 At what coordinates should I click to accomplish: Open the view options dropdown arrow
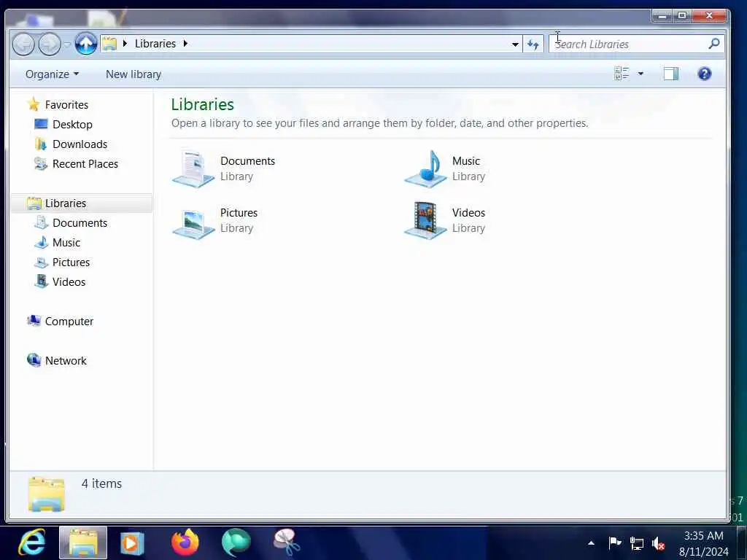pos(640,74)
